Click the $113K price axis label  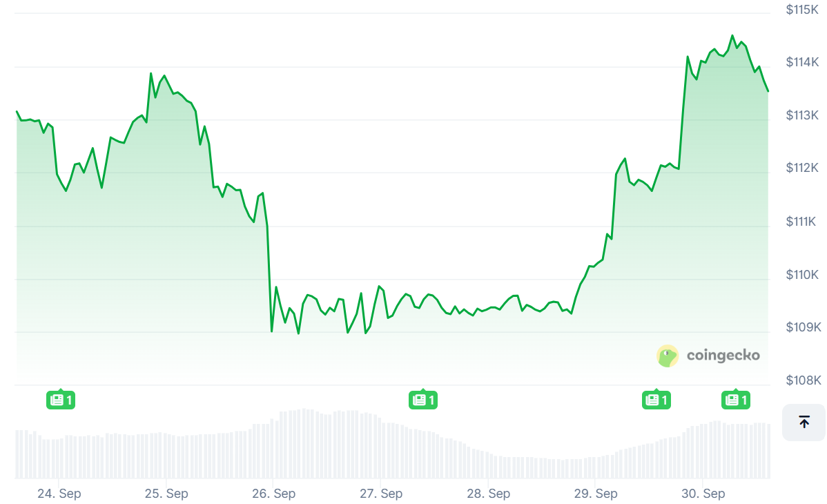coord(801,115)
